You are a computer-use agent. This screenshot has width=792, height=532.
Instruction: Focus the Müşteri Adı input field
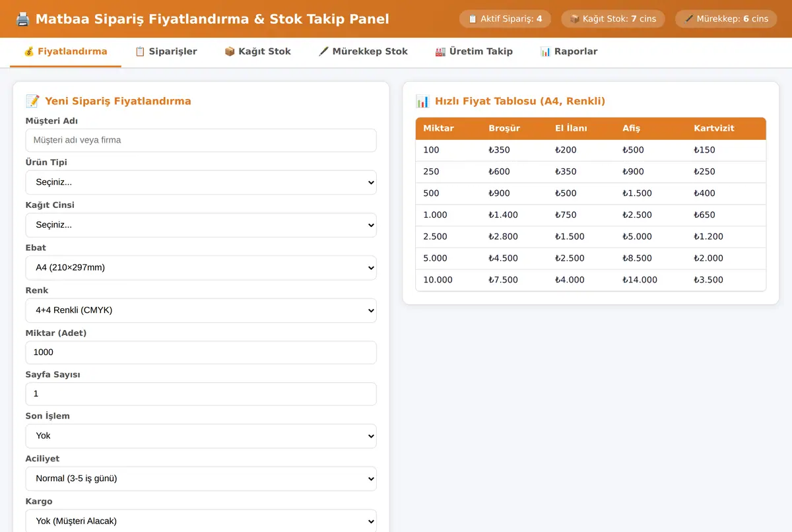pyautogui.click(x=201, y=140)
